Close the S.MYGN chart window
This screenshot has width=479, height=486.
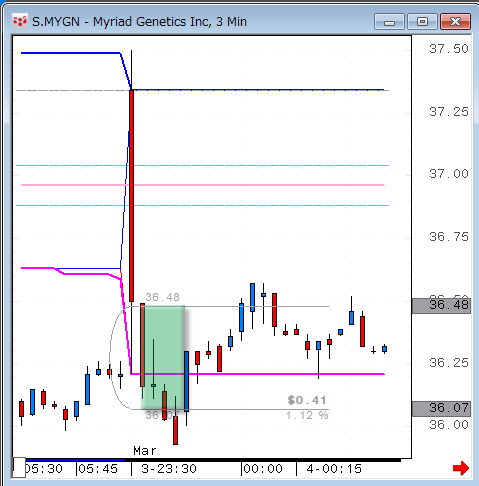[x=455, y=22]
